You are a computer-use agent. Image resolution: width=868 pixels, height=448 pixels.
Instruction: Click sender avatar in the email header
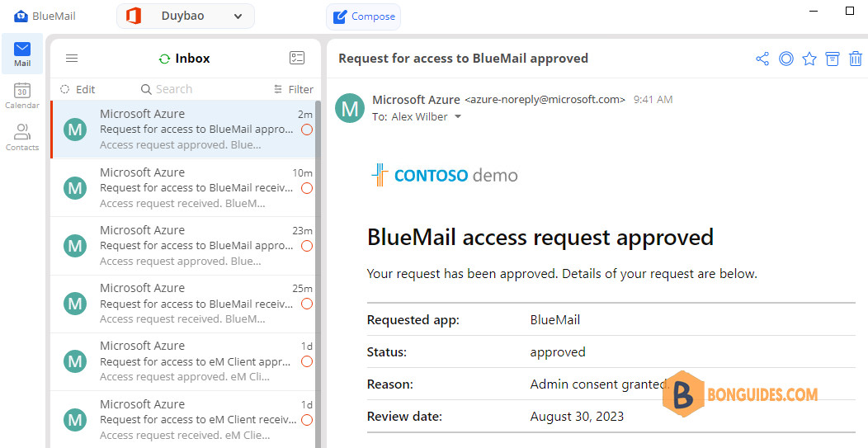[x=350, y=108]
